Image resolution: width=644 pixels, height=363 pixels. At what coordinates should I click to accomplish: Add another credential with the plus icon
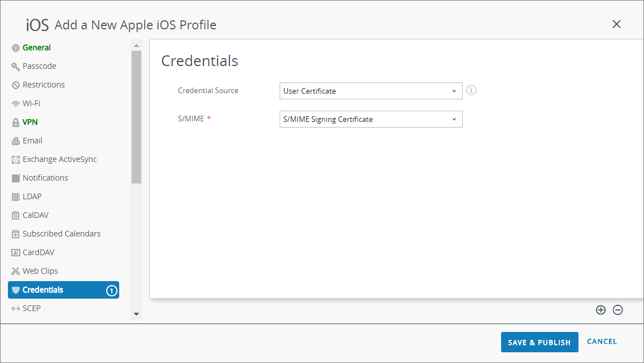601,310
